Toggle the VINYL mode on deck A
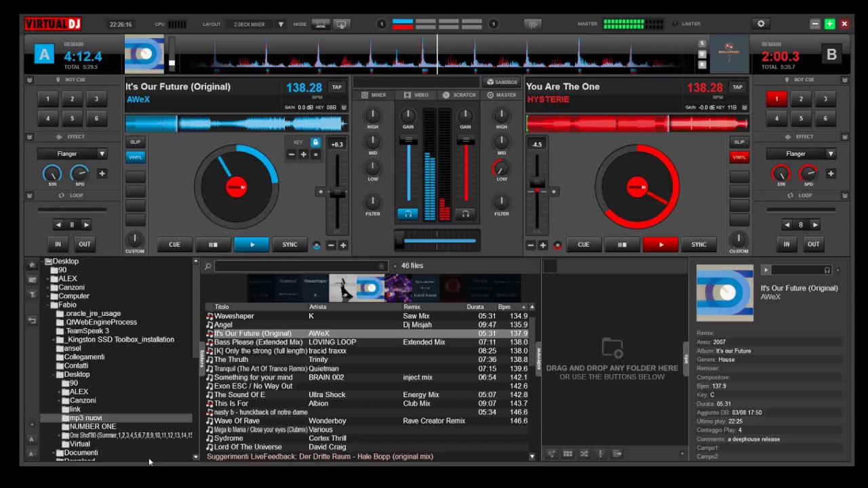 [x=135, y=157]
